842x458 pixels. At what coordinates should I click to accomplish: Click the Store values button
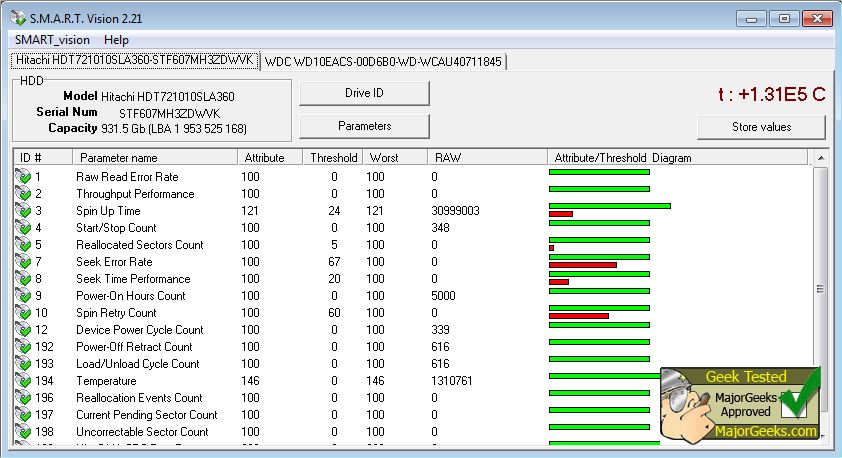[x=761, y=127]
